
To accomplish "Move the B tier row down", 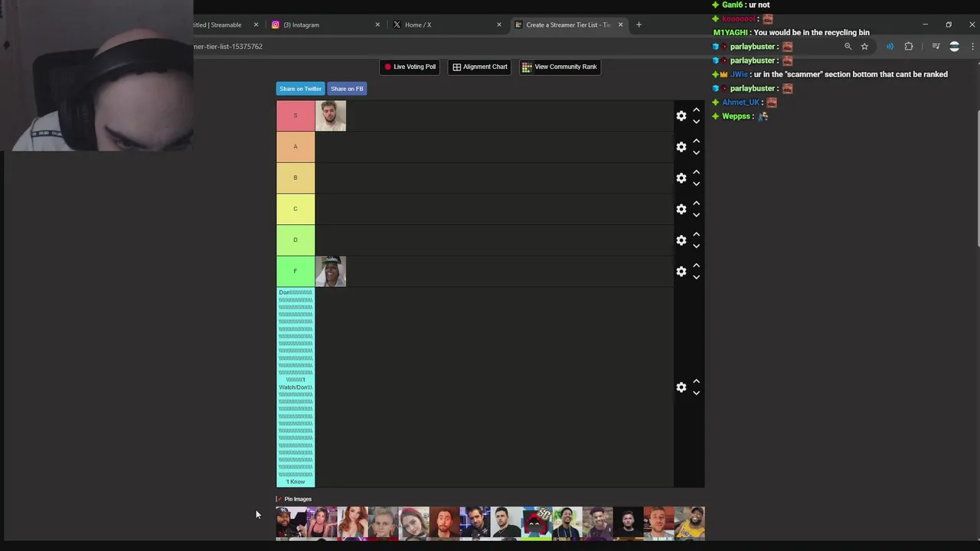I will point(696,184).
